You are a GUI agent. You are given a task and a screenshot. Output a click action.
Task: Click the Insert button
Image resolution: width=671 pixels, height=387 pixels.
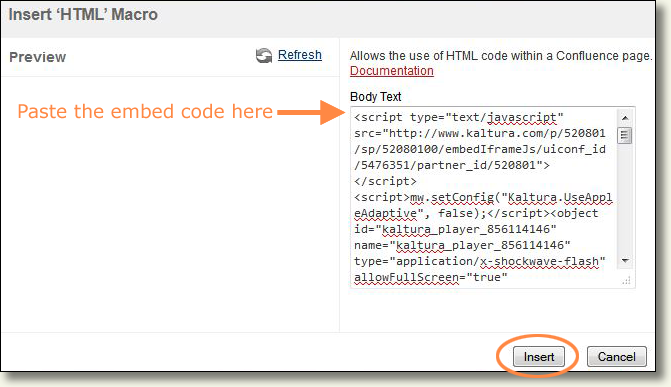coord(538,357)
